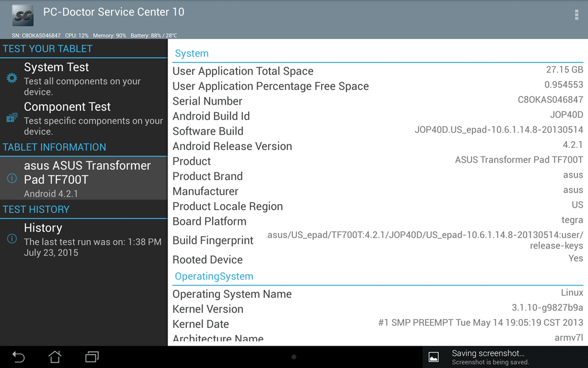The image size is (588, 368).
Task: Click the TEST HISTORY heading
Action: (x=36, y=209)
